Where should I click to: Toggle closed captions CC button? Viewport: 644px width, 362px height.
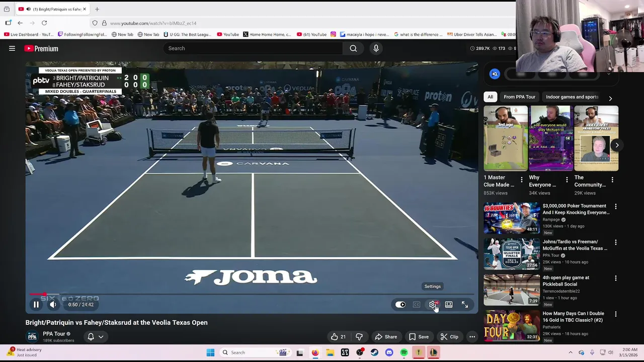coord(417,305)
